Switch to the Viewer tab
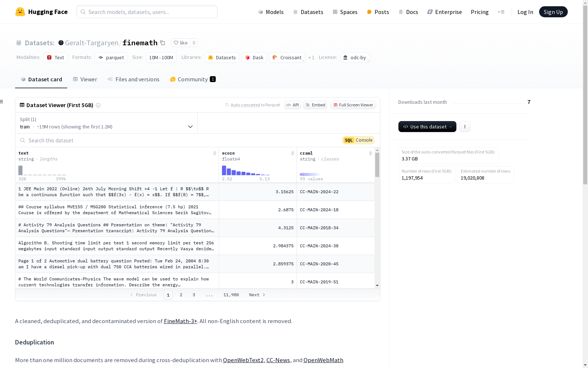 [x=85, y=79]
